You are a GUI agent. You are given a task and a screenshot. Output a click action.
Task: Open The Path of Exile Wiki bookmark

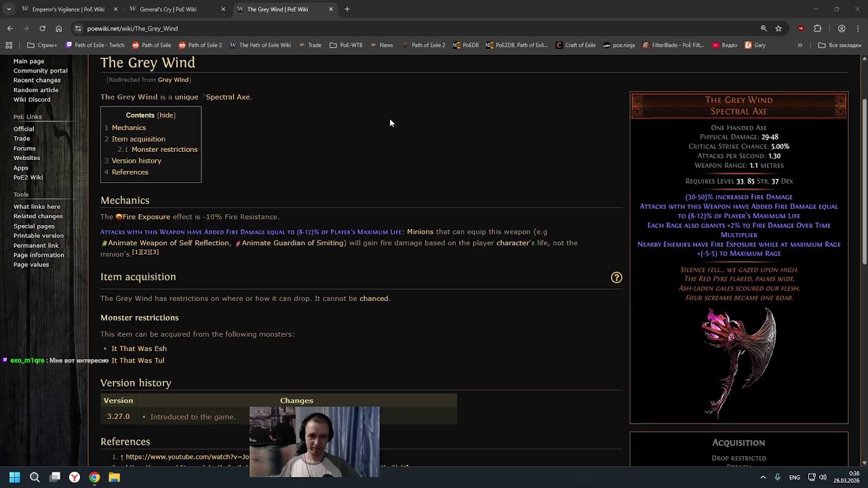pyautogui.click(x=260, y=45)
